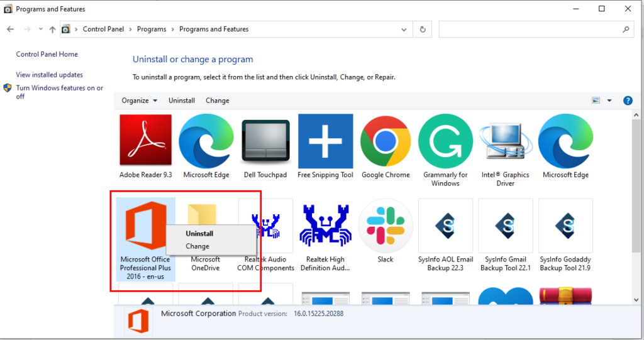Viewport: 644px width, 340px height.
Task: Select the Adobe Reader 9.3 program icon
Action: click(x=145, y=140)
